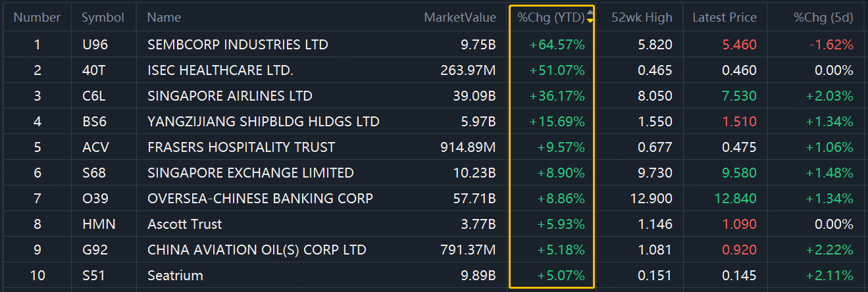
Task: Select OVERSEA-CHINESE BANKING CORP name
Action: pos(260,199)
